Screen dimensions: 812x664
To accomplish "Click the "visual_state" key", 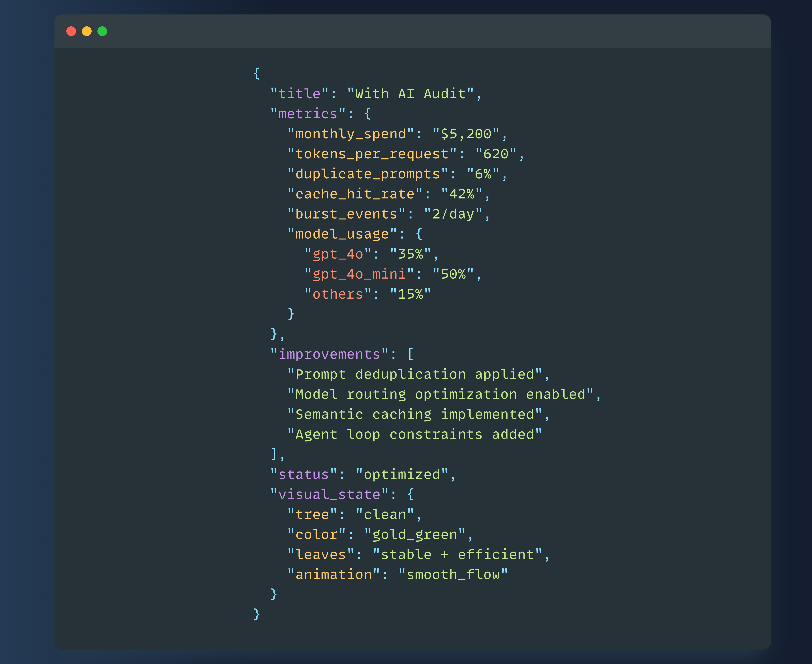I will point(330,494).
